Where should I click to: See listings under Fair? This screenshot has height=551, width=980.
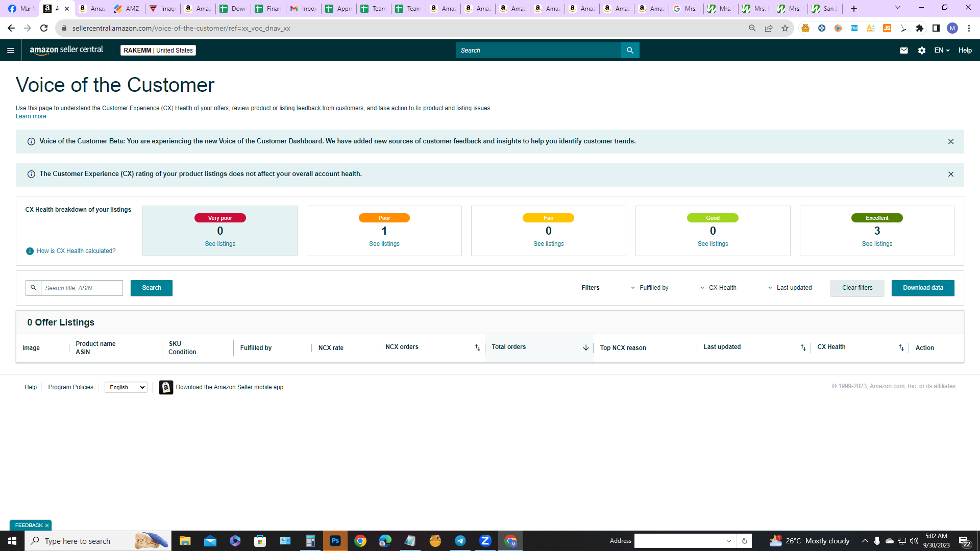click(x=549, y=244)
